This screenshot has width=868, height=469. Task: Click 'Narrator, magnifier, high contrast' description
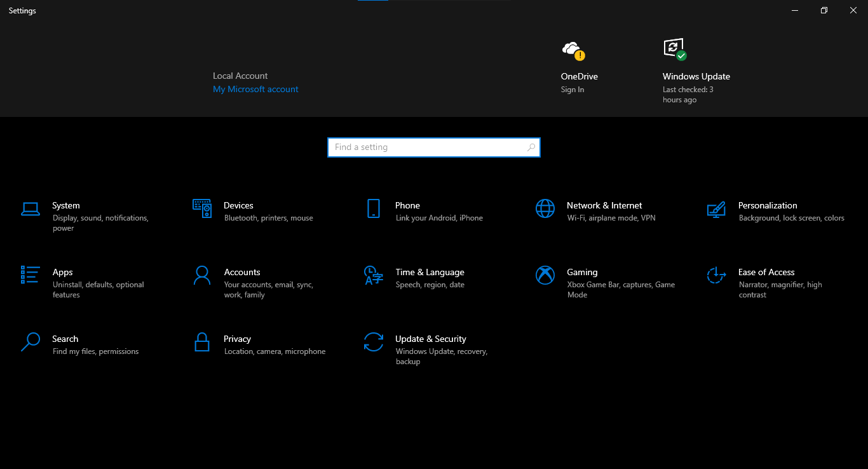(780, 290)
